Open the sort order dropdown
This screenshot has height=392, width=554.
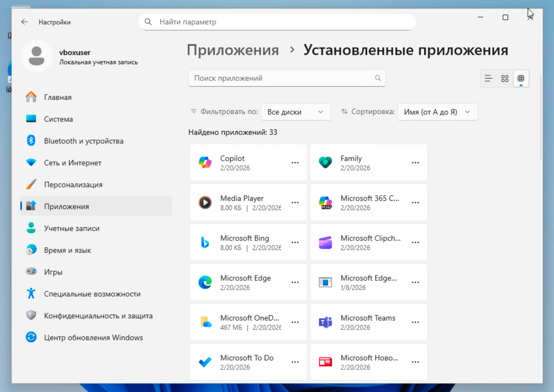click(437, 112)
